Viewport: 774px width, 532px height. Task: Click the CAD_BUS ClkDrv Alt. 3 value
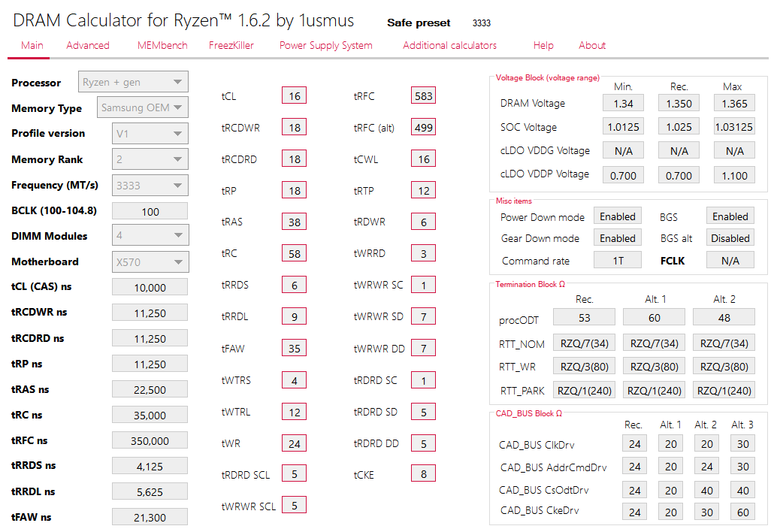point(743,443)
